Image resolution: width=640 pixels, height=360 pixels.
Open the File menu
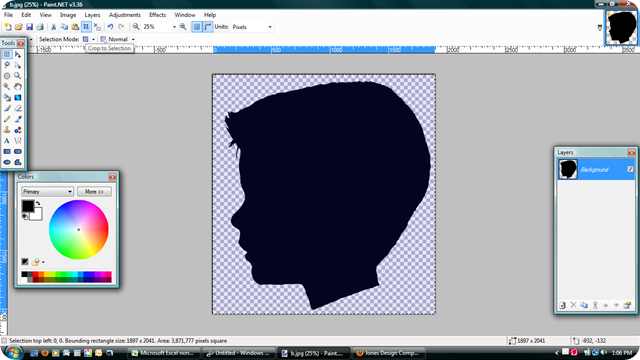[9, 15]
